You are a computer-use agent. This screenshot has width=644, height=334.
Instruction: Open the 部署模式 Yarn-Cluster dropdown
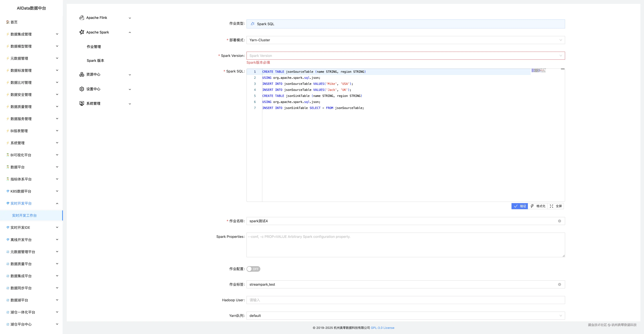point(405,40)
